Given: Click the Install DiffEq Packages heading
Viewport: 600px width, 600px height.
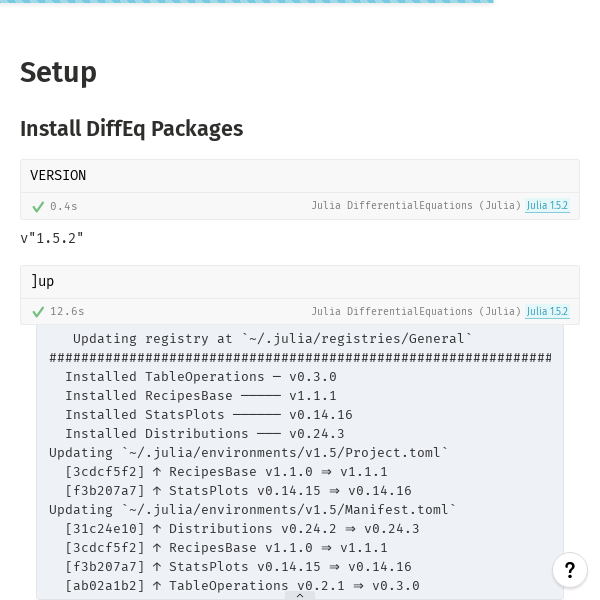Looking at the screenshot, I should click(132, 129).
